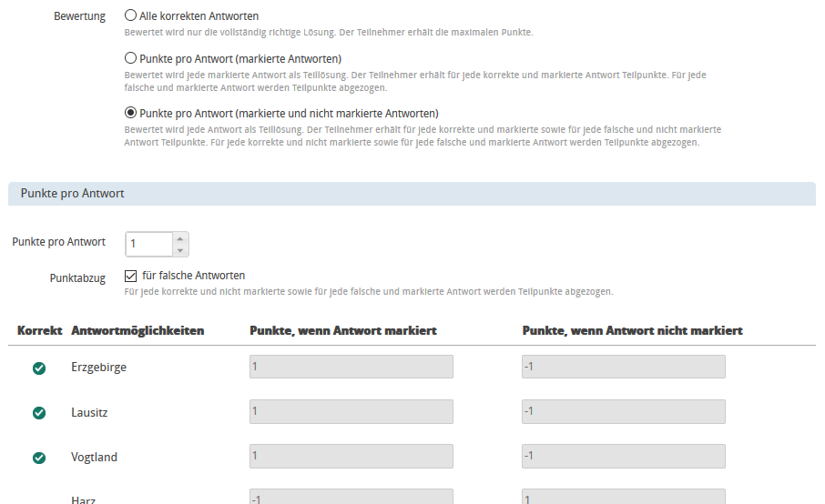
Task: Click Erzgebirge's points-when-not-marked field
Action: [623, 367]
